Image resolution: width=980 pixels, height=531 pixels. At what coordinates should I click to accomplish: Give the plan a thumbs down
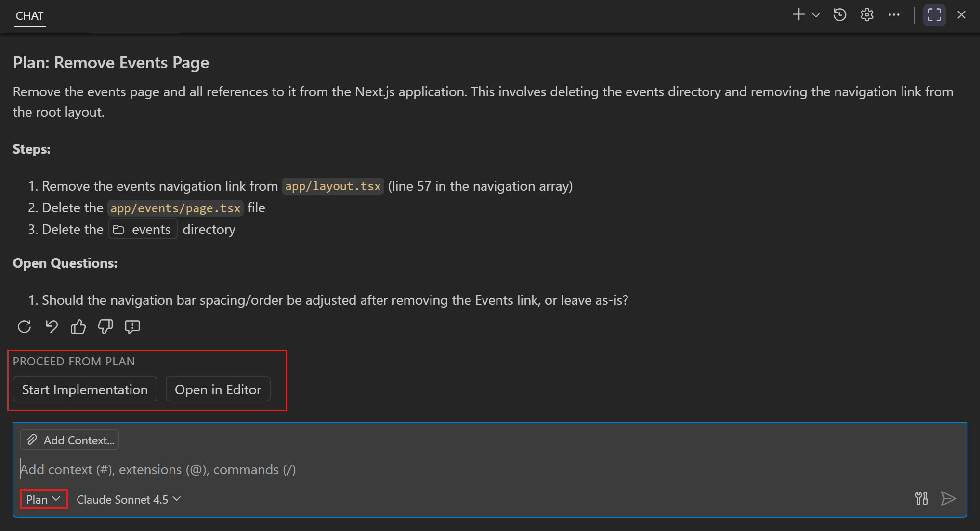(x=105, y=326)
